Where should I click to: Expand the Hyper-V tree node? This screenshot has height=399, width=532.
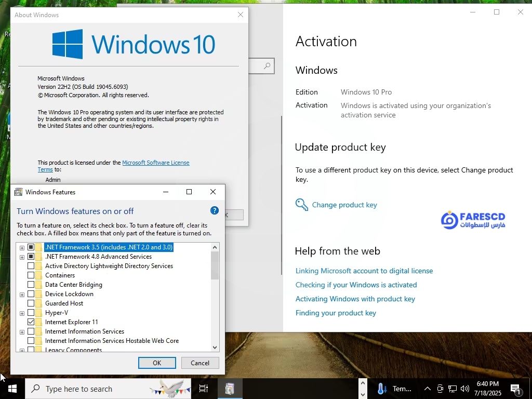[x=22, y=313]
